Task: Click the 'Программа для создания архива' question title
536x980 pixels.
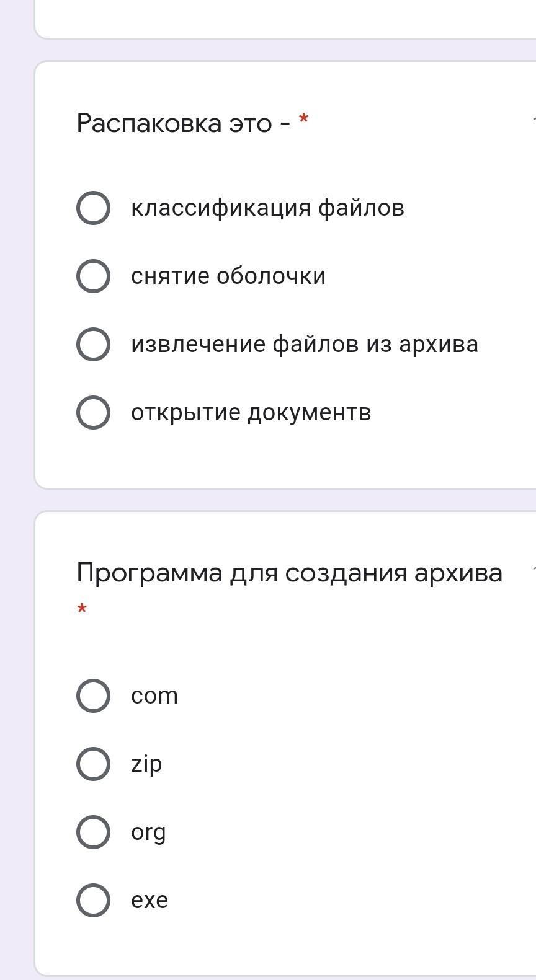Action: (289, 573)
